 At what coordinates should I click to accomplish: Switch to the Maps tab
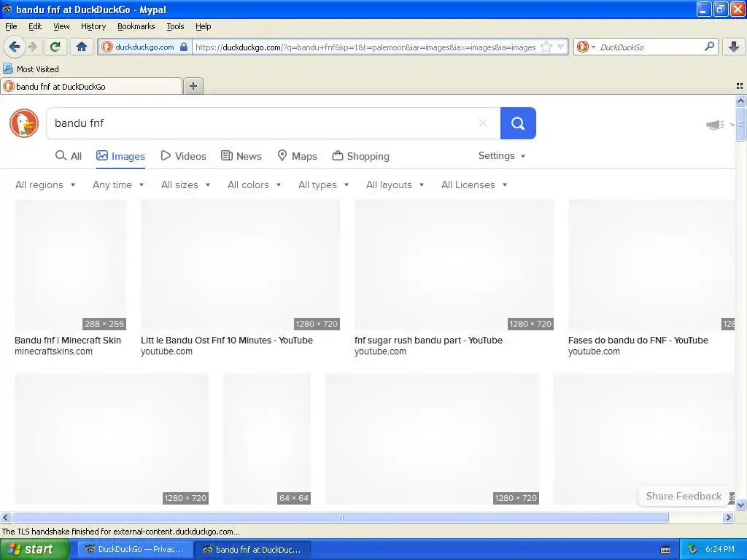pos(298,156)
